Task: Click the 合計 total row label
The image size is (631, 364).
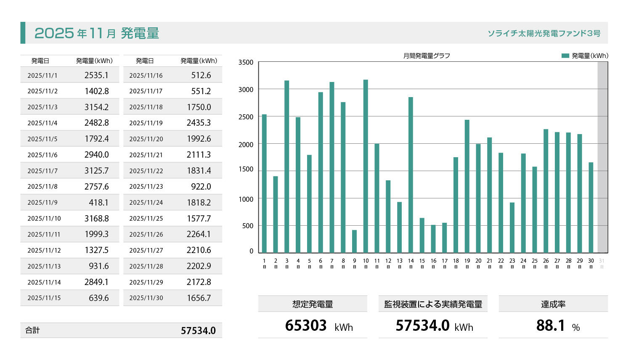Action: (32, 330)
